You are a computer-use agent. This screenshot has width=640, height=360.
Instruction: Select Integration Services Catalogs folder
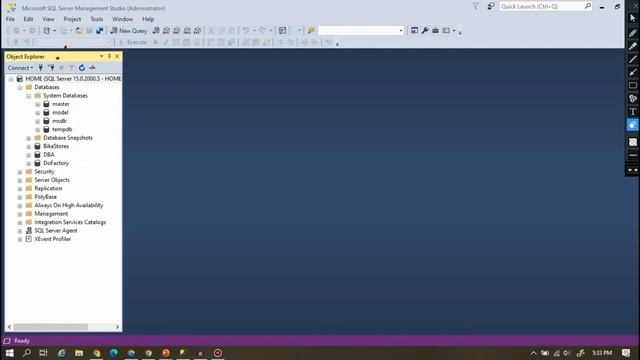tap(70, 222)
